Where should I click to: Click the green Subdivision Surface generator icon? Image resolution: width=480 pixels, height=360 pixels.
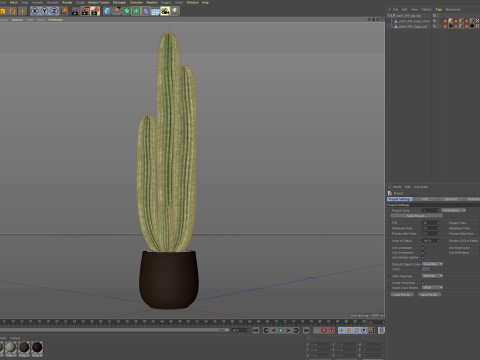coord(127,11)
